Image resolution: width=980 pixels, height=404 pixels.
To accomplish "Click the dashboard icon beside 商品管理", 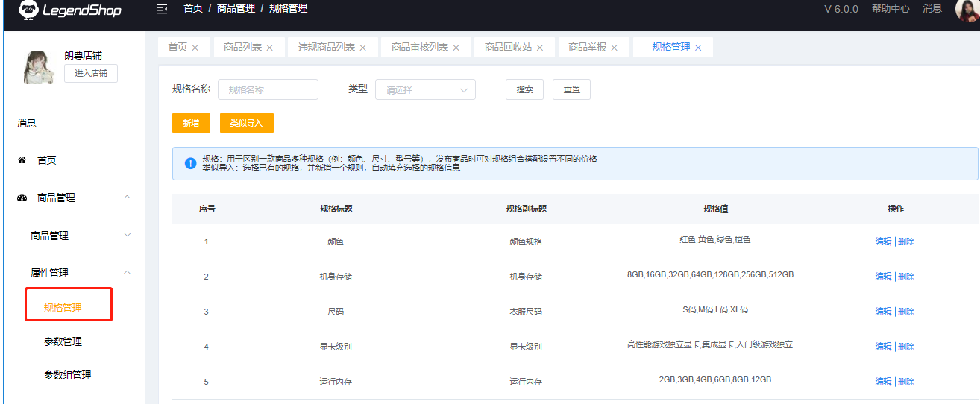I will click(x=22, y=198).
